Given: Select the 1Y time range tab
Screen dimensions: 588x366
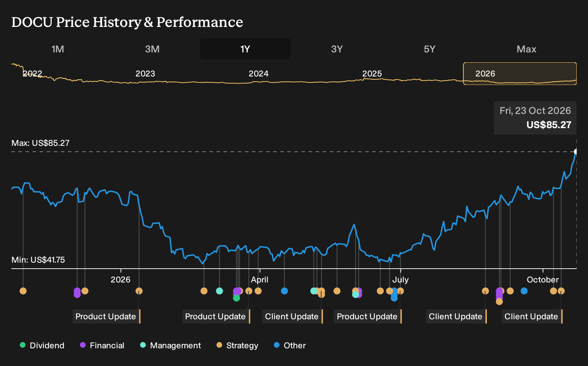Looking at the screenshot, I should pos(245,49).
